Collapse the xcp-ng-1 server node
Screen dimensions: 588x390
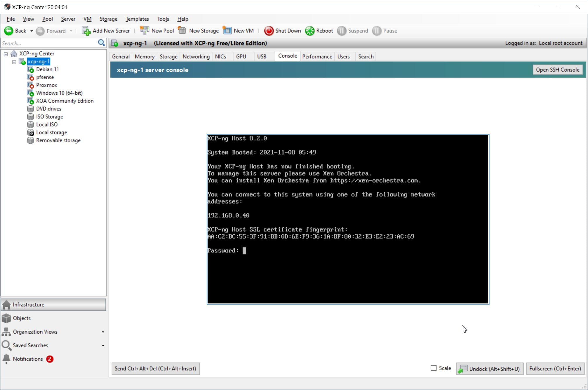coord(14,62)
